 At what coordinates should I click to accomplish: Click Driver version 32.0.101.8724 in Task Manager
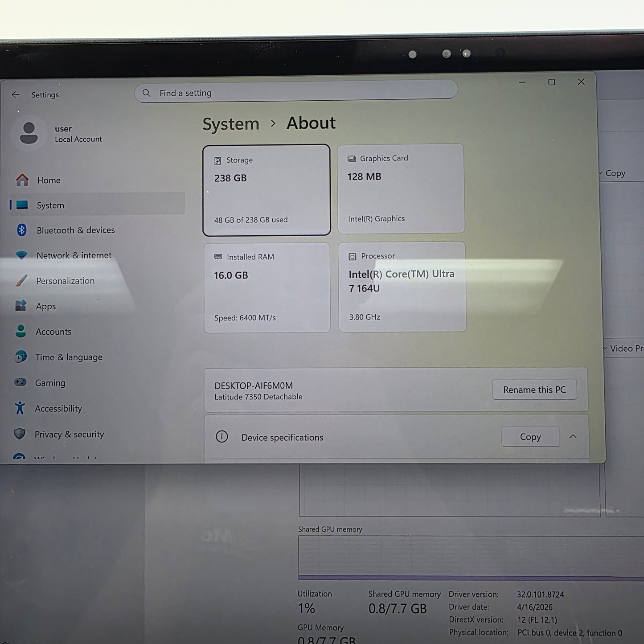point(540,595)
